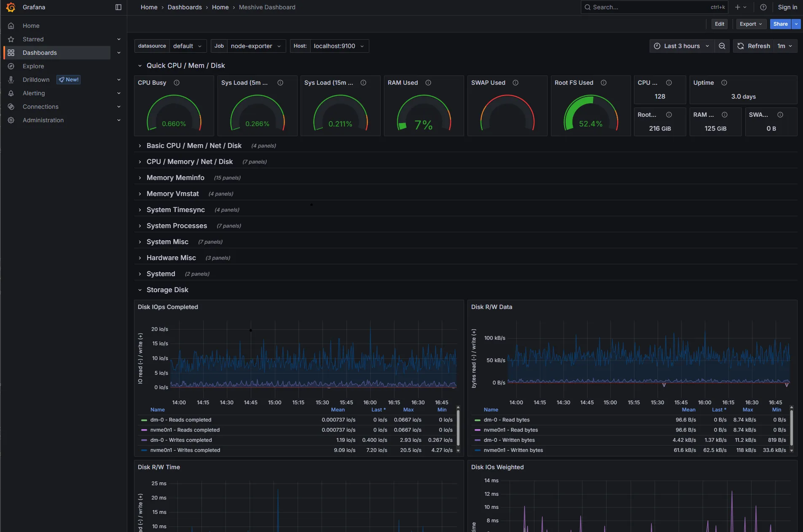The image size is (803, 532).
Task: Open Starred in the sidebar
Action: [33, 39]
